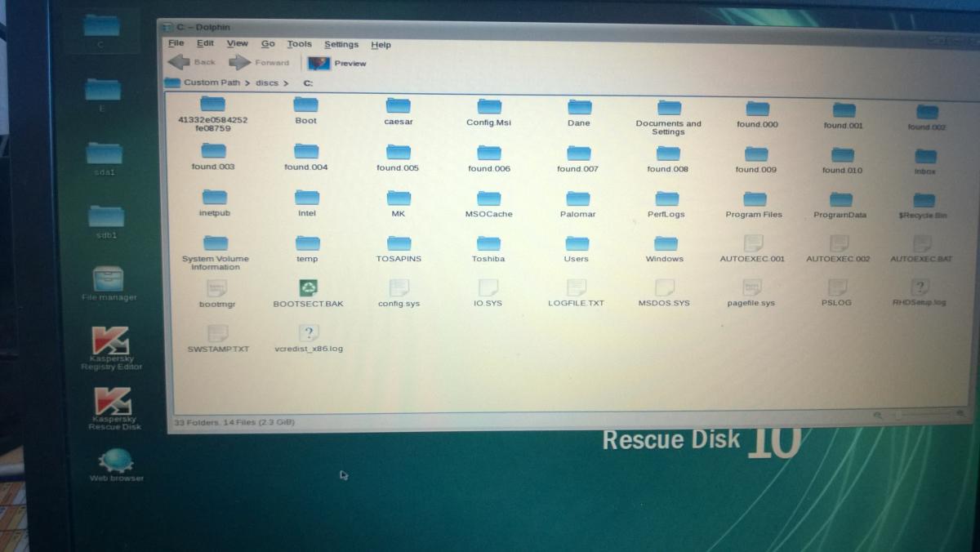980x552 pixels.
Task: Select the RHDSetup.log file
Action: tap(920, 293)
